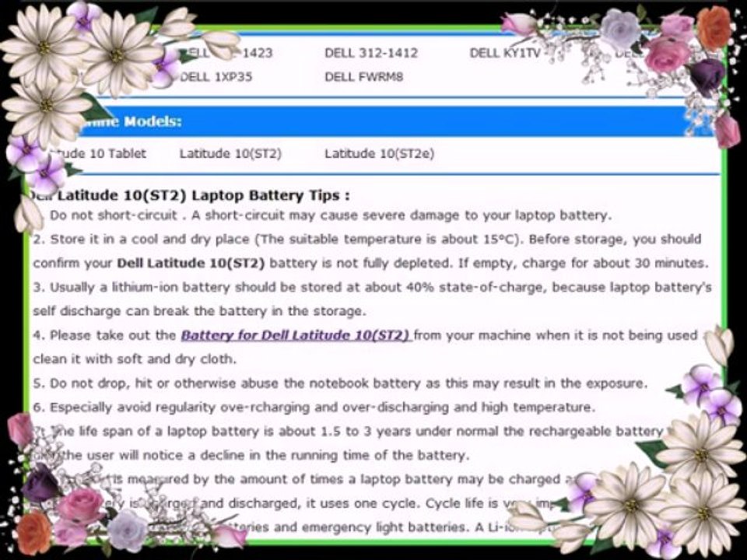Select the 'Do not short-circuit' tip line
Image resolution: width=747 pixels, height=560 pixels.
click(x=330, y=215)
